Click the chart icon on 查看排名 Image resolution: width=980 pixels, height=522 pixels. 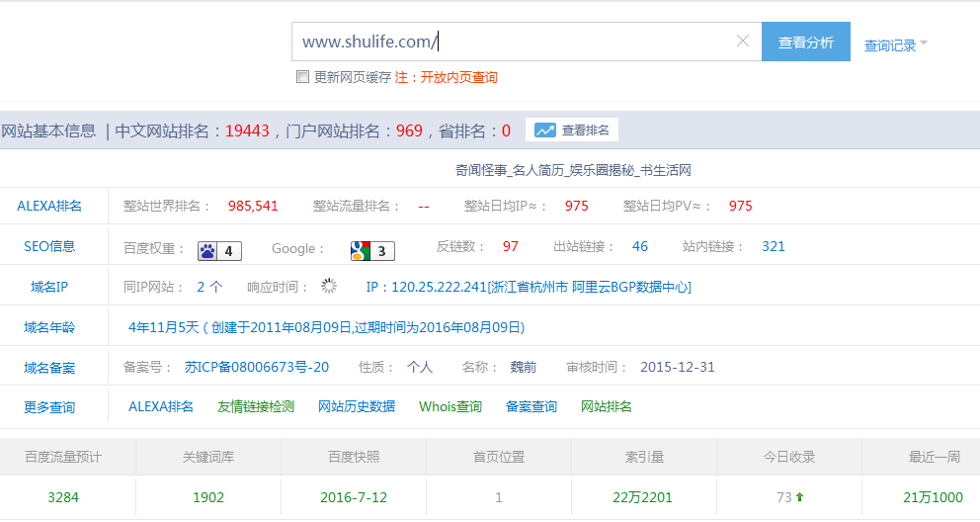tap(545, 130)
